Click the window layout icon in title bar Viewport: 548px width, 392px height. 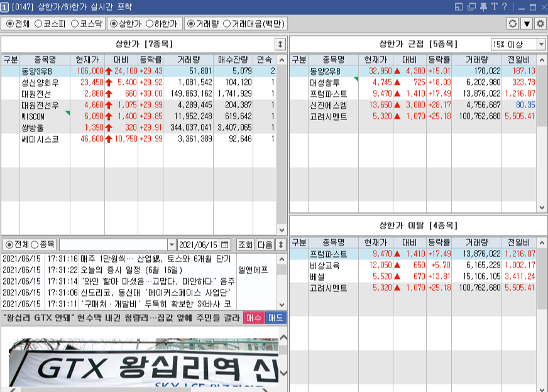coord(459,7)
